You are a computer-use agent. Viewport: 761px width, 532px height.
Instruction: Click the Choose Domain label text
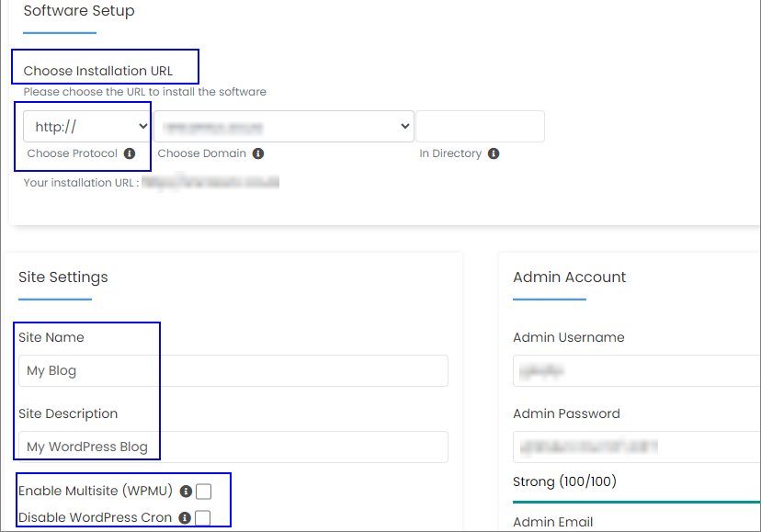(202, 153)
